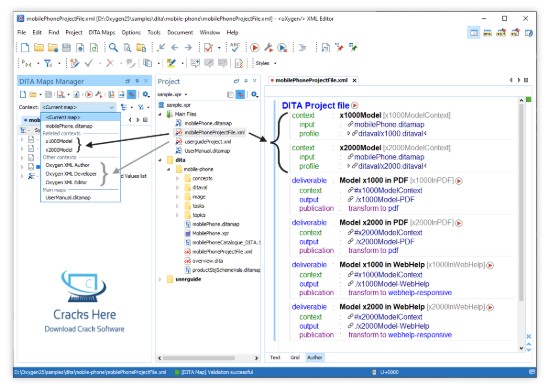Click the Validate red checkmark icon

(x=208, y=47)
